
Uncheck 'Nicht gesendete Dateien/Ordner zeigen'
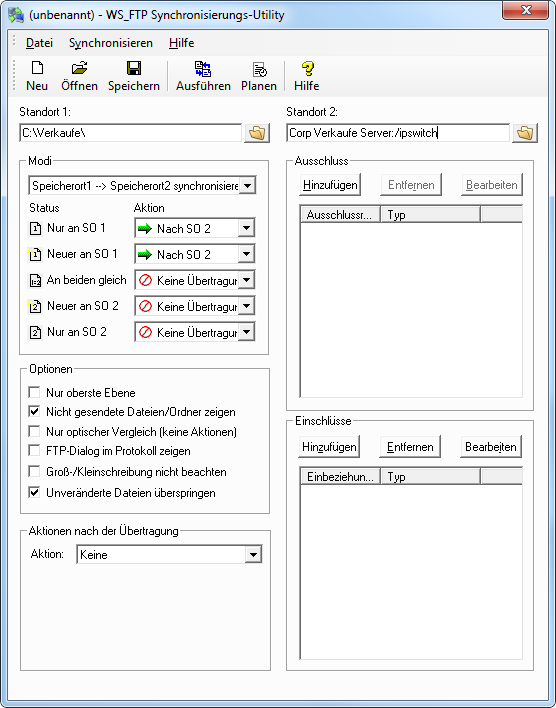coord(34,411)
